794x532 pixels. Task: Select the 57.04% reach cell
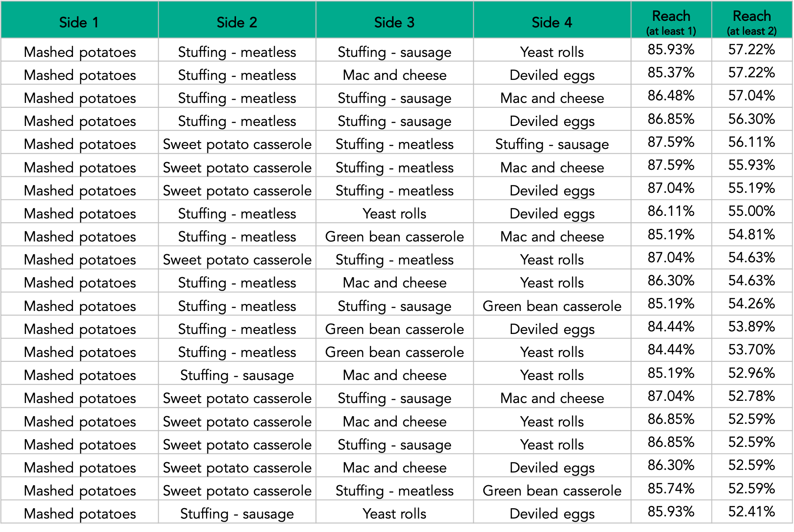pos(752,96)
